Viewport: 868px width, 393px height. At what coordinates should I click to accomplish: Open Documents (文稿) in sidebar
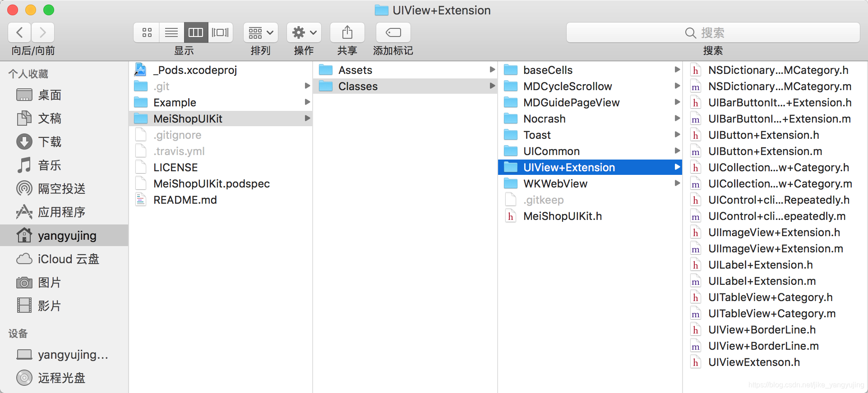(64, 119)
